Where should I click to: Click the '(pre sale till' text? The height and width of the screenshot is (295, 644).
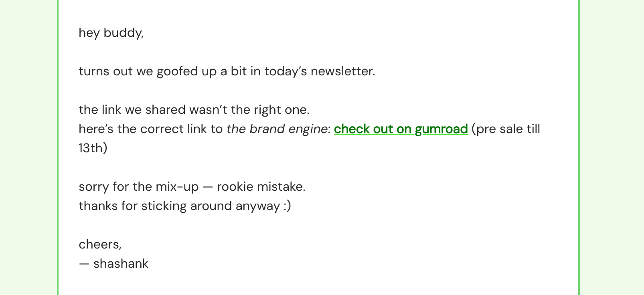point(506,129)
